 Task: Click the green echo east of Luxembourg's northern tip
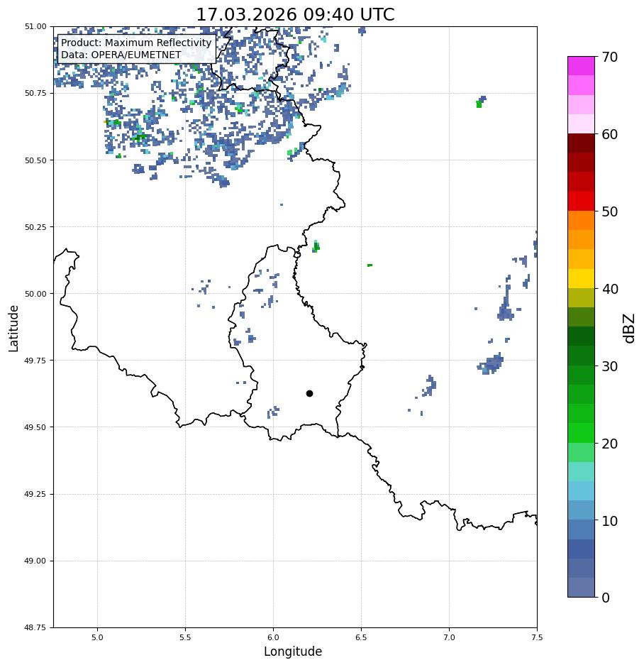[316, 246]
